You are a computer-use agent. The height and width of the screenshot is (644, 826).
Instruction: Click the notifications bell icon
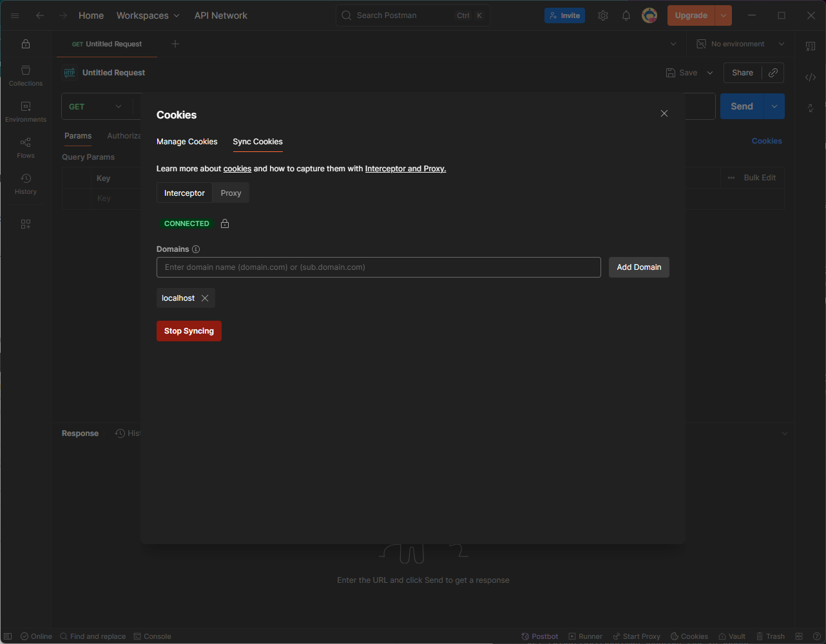click(x=626, y=15)
